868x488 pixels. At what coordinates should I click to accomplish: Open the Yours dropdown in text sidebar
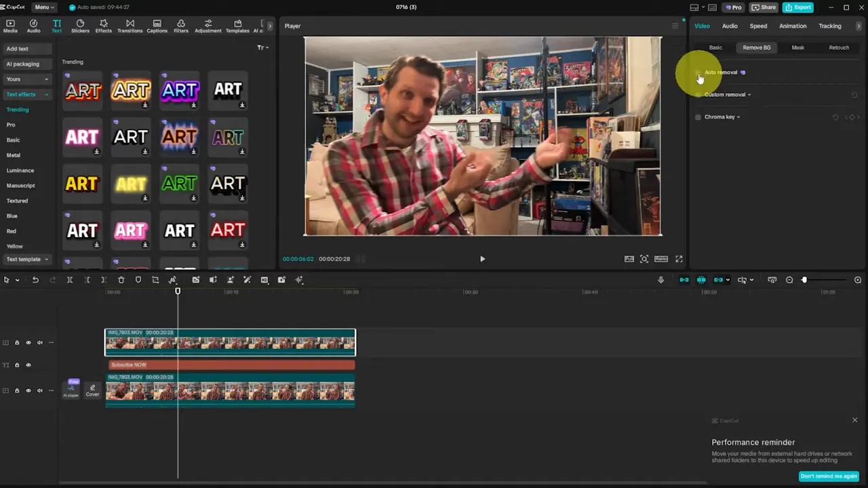[x=27, y=79]
